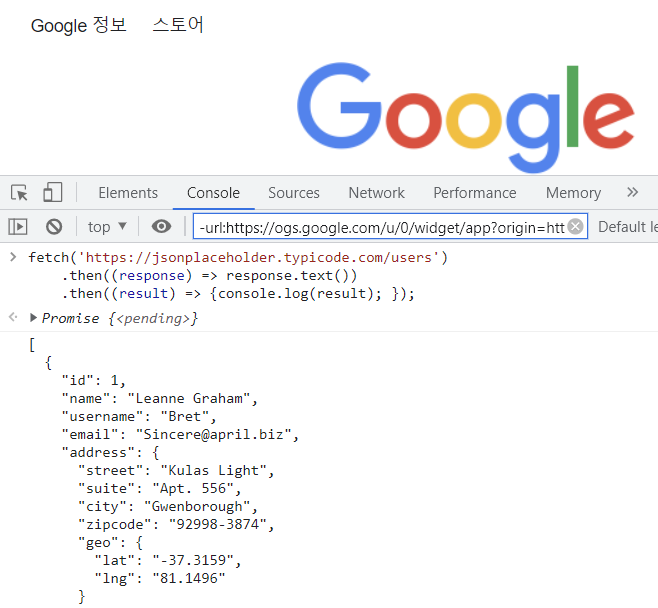Open the Sources tab
This screenshot has height=608, width=658.
pyautogui.click(x=294, y=193)
